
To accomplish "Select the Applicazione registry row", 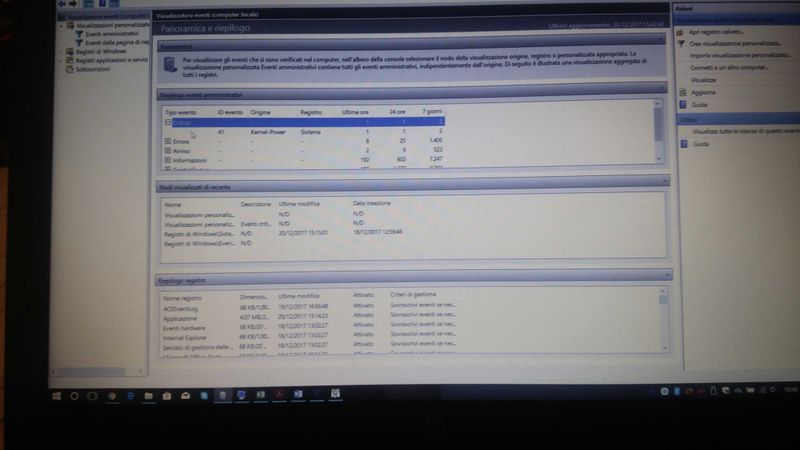I will point(309,317).
